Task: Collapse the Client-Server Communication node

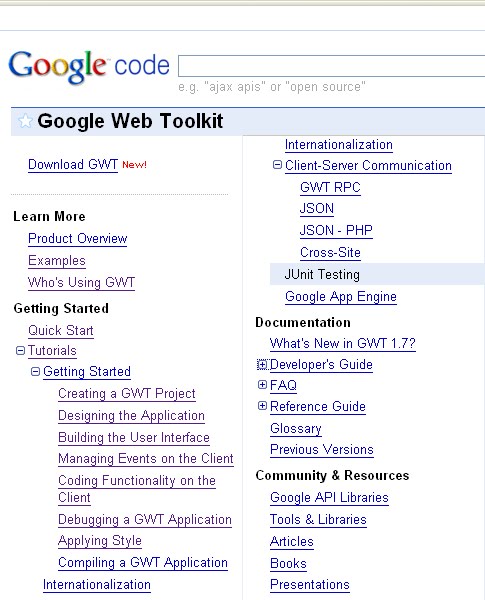Action: [277, 165]
